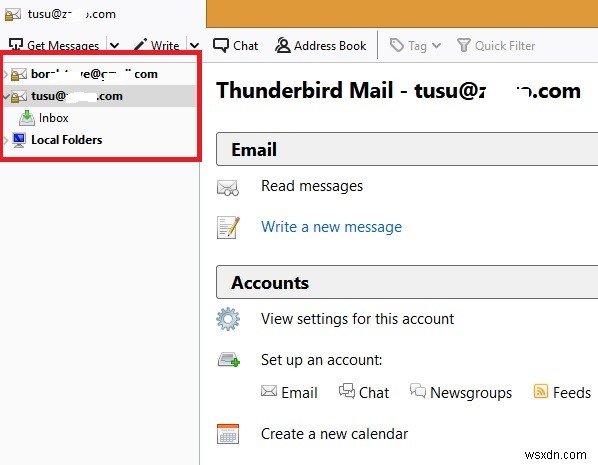Click the gmail account envelope icon
This screenshot has height=465, width=598.
coord(19,74)
